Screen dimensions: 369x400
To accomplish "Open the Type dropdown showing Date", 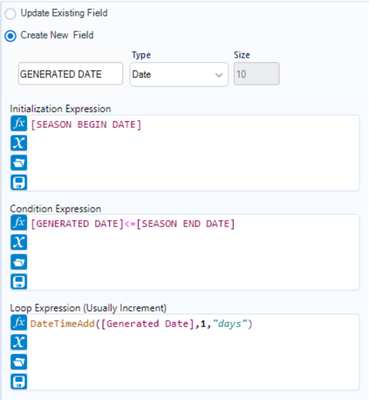I will (179, 74).
